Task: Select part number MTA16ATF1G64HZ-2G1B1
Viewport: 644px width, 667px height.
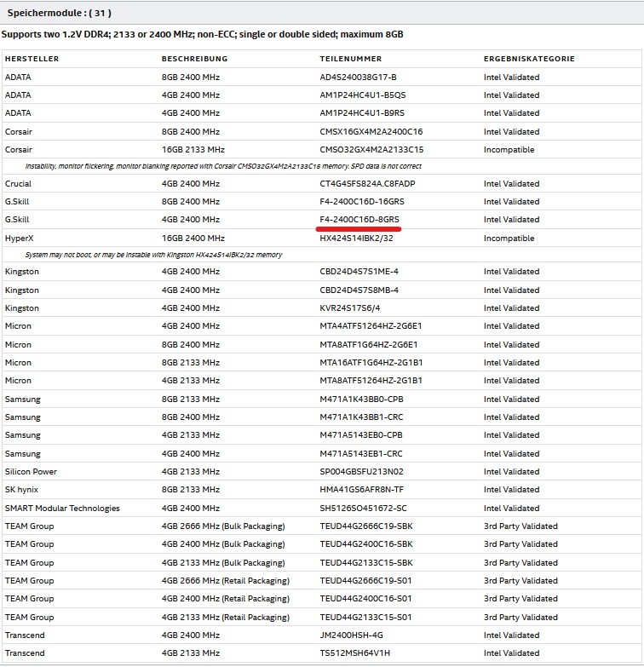Action: (x=371, y=362)
